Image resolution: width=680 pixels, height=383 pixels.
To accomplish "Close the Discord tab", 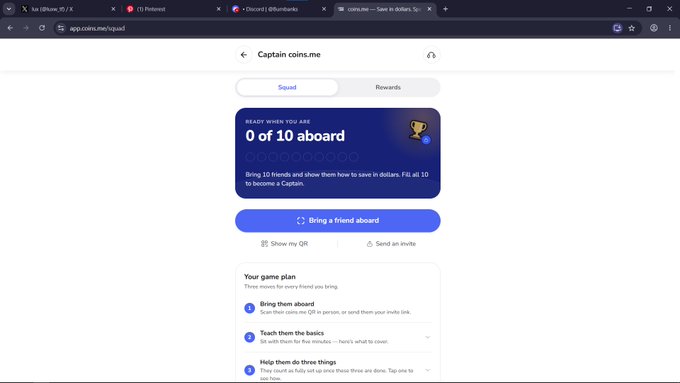I will (324, 9).
